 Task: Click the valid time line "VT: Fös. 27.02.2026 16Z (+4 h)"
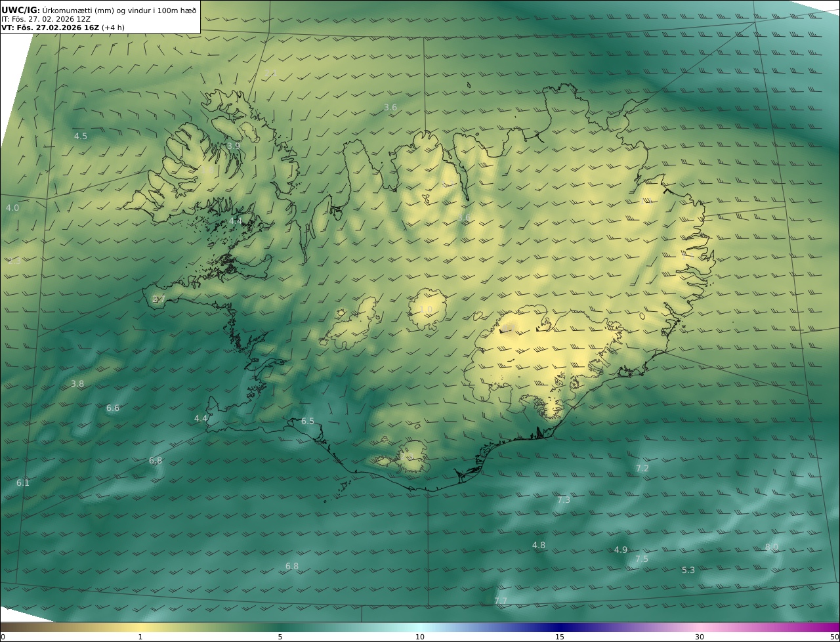pyautogui.click(x=63, y=28)
